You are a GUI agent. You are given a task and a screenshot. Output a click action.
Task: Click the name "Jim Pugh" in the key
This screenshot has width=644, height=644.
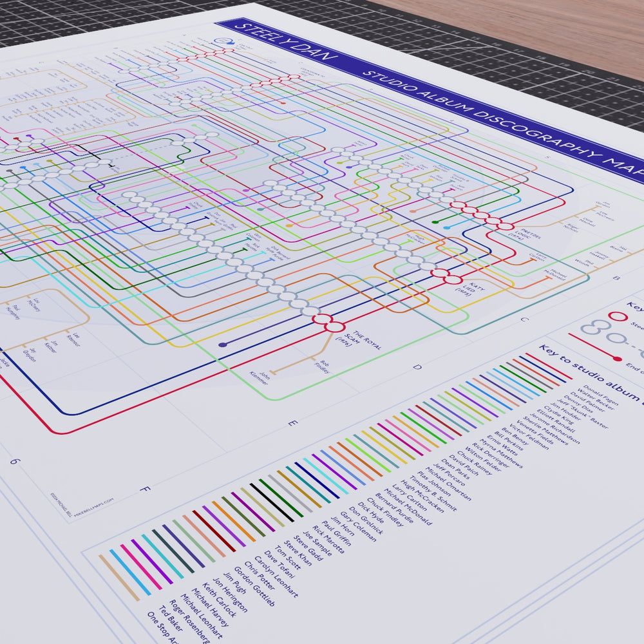pos(234,582)
